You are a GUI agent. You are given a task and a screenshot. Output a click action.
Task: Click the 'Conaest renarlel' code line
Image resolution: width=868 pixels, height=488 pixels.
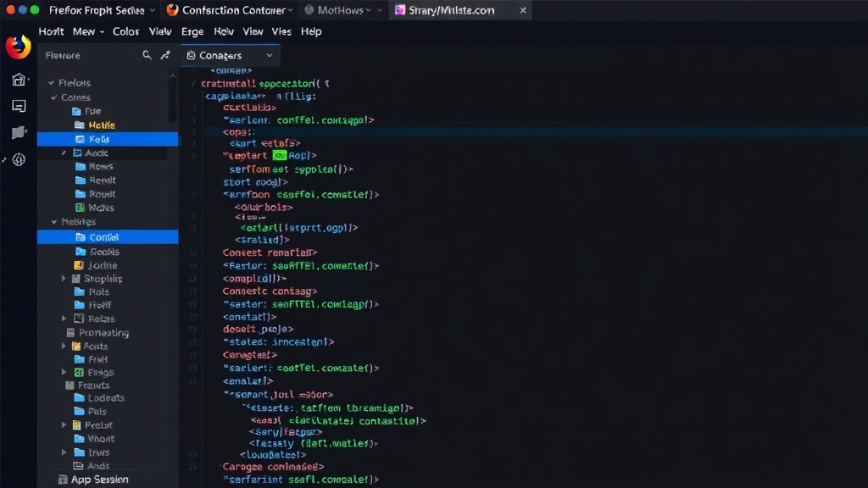click(270, 252)
